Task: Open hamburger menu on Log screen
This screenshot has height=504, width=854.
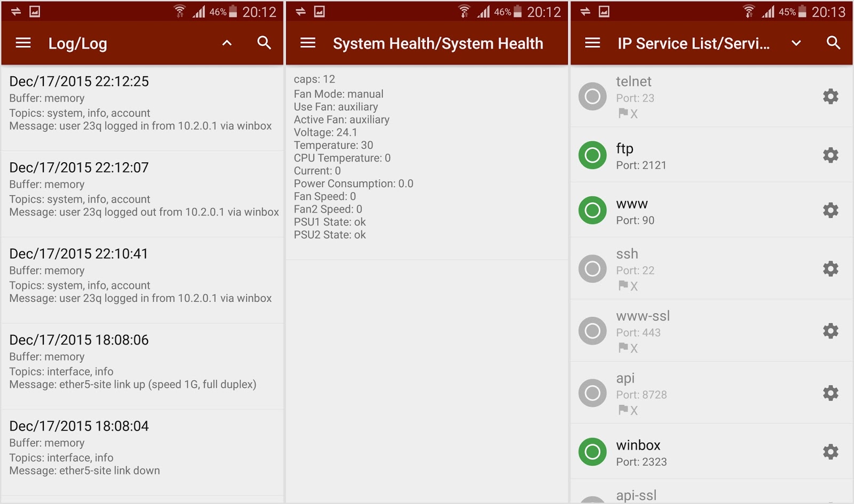Action: [x=23, y=43]
